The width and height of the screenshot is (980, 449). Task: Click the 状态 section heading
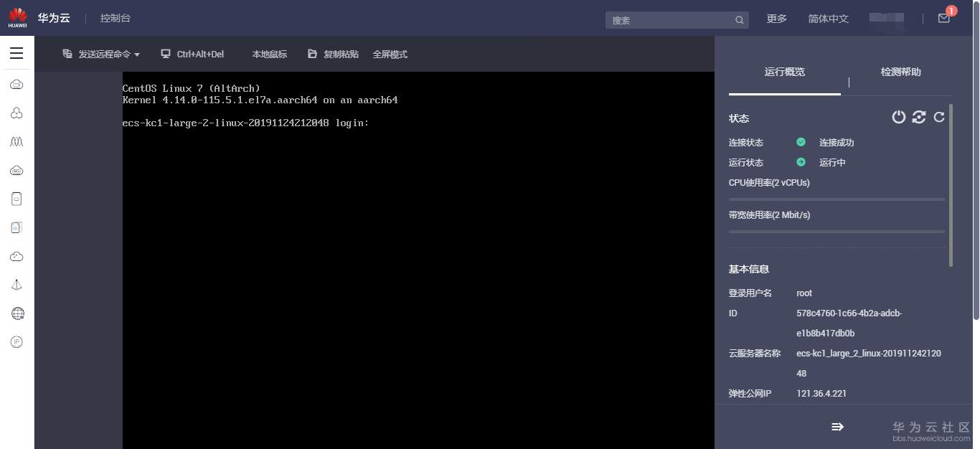(739, 118)
